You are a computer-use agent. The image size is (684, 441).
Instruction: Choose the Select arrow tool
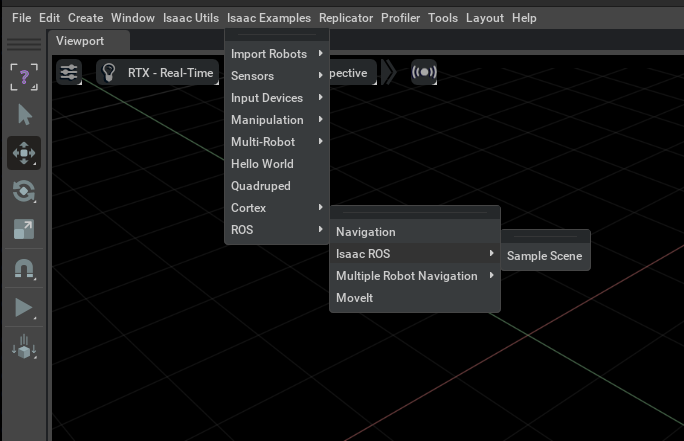(25, 115)
